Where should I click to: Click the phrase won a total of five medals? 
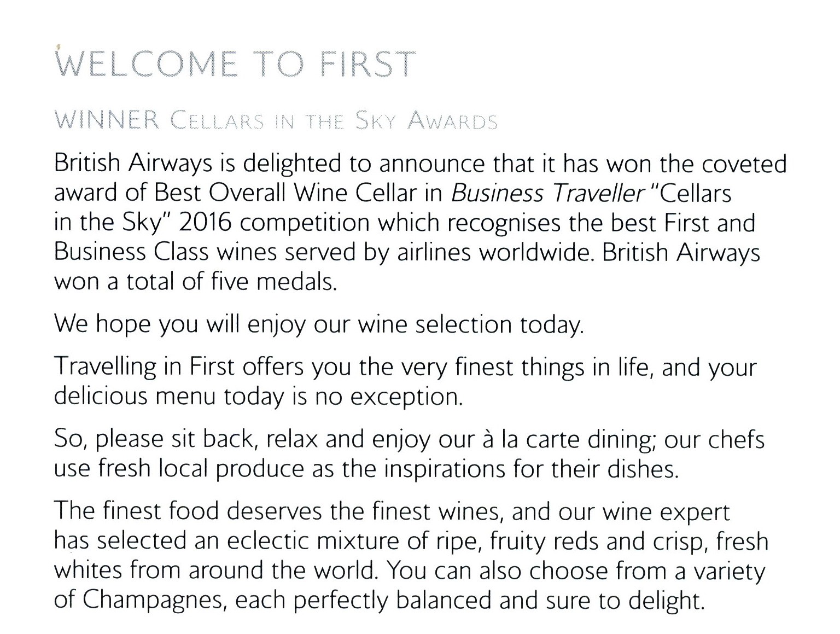195,282
